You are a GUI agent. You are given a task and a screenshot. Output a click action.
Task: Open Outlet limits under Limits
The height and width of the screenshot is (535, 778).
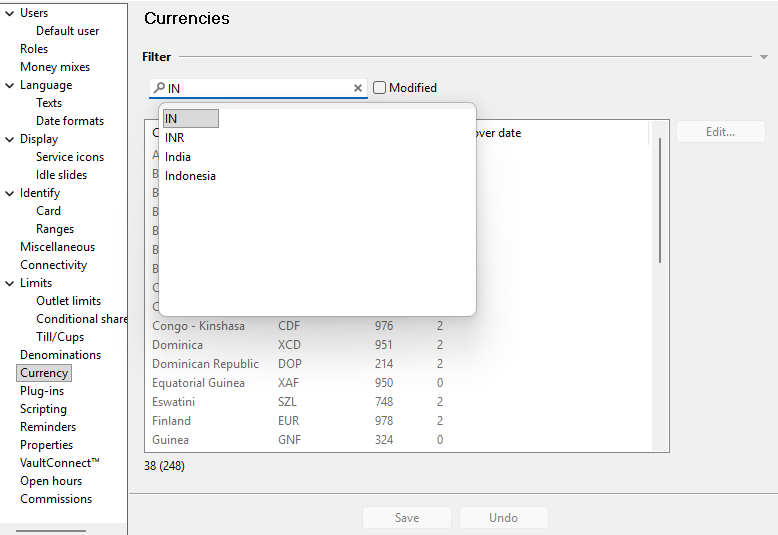[68, 301]
